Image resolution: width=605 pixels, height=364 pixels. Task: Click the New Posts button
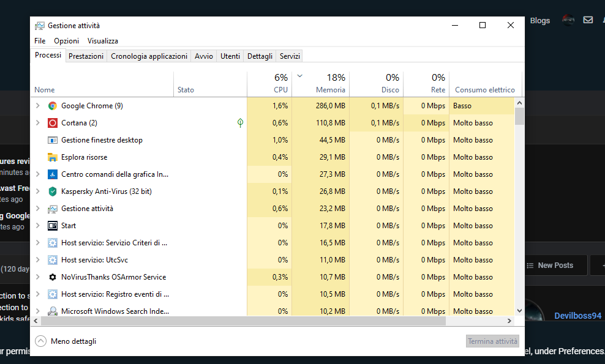[549, 266]
